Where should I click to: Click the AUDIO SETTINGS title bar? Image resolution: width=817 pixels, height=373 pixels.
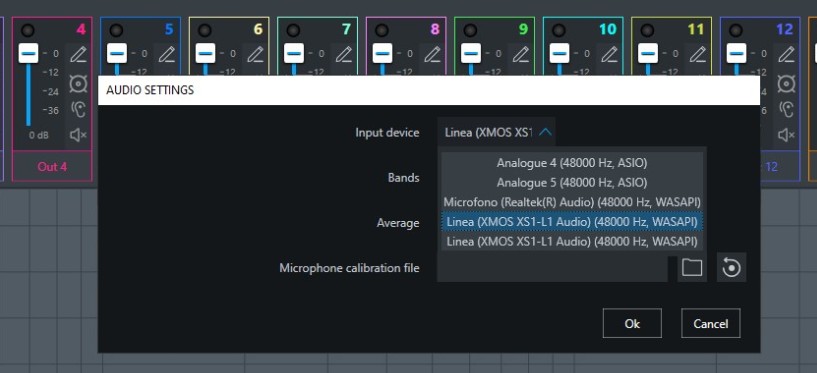click(429, 90)
